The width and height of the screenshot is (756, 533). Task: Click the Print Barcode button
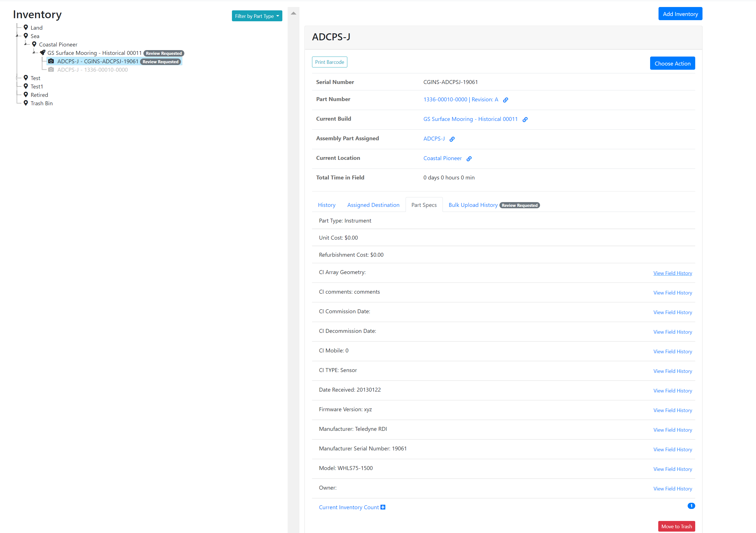pyautogui.click(x=329, y=62)
